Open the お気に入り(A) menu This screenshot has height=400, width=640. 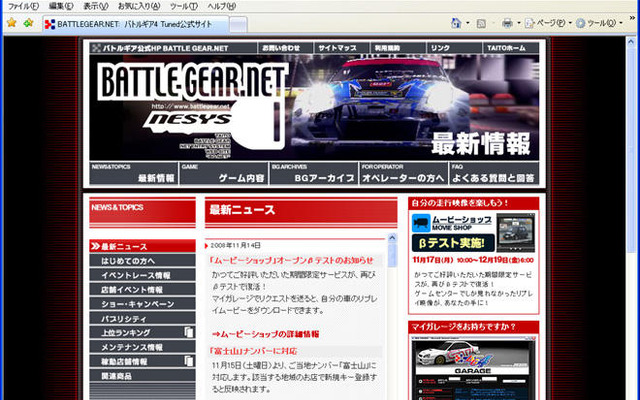point(139,6)
